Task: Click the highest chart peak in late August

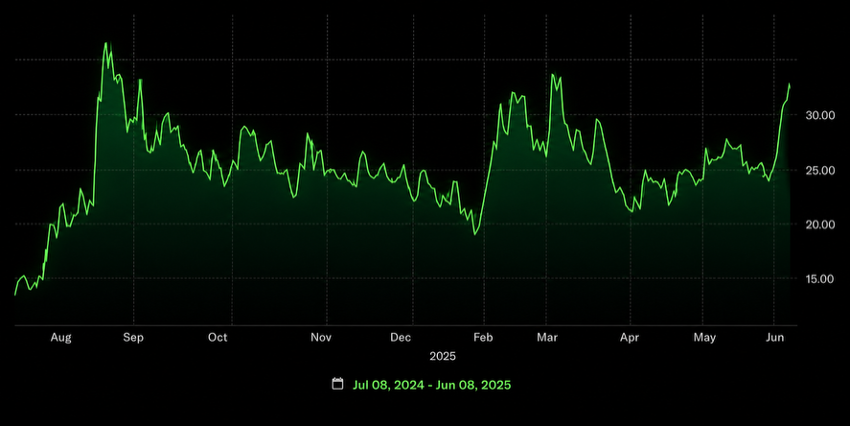Action: point(106,43)
